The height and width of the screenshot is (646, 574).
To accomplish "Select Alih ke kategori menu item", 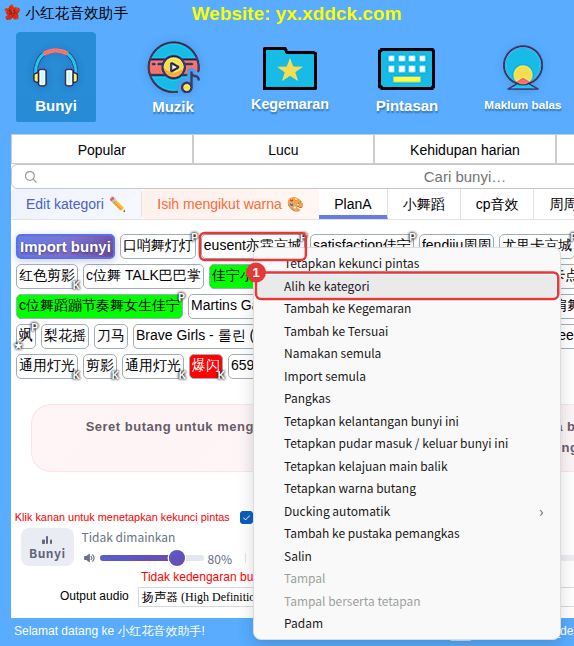I will [407, 286].
